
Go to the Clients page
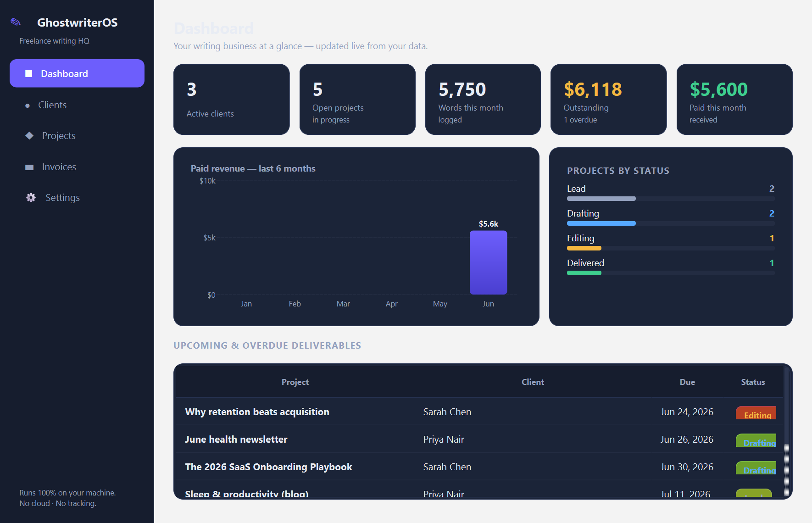[77, 105]
